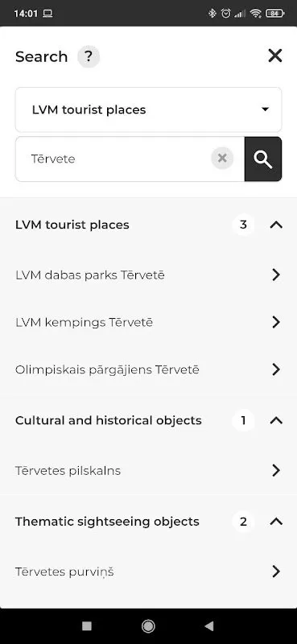Select Tērvetes purviņš result
The height and width of the screenshot is (644, 297).
[148, 572]
